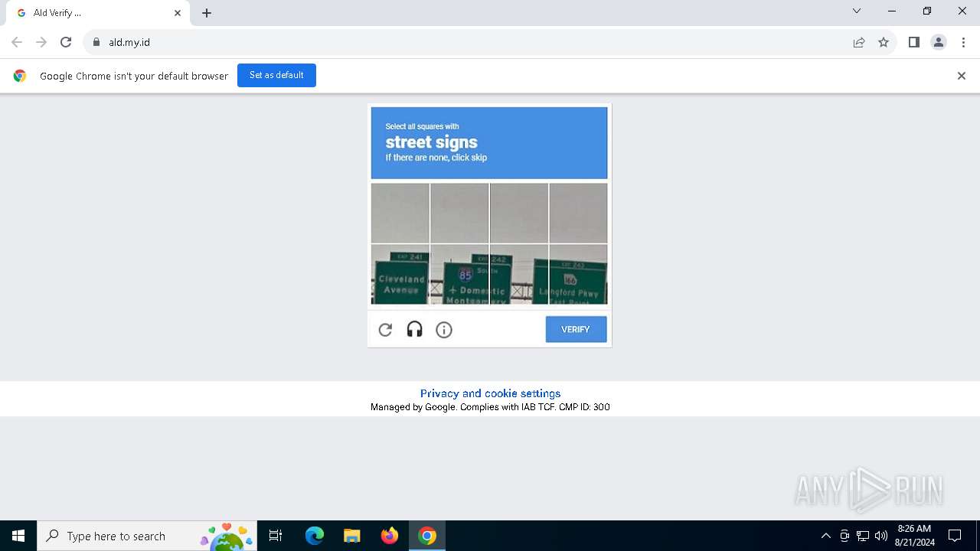Bookmark this tab with the star
980x551 pixels.
[x=884, y=42]
